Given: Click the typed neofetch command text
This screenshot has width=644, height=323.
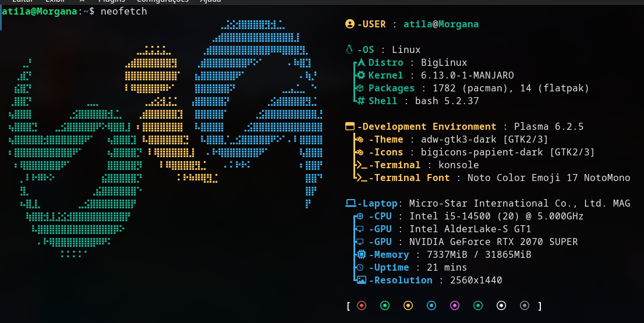Looking at the screenshot, I should tap(123, 11).
